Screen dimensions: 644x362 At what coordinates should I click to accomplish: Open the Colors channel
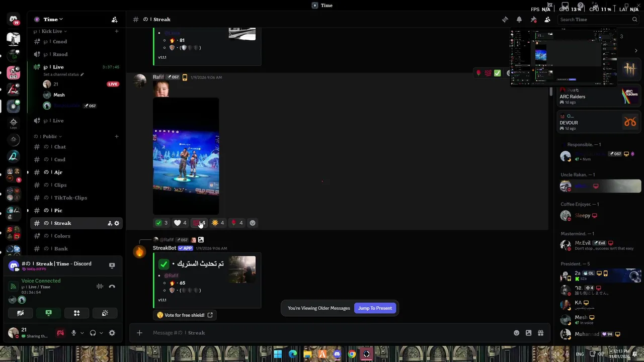[75, 236]
